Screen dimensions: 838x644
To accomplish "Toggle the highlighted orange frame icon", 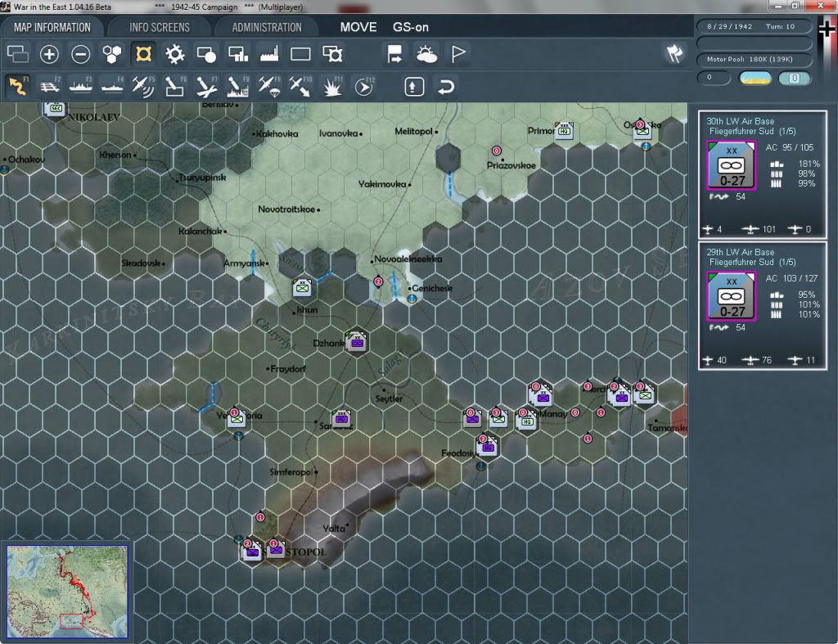I will pos(143,54).
